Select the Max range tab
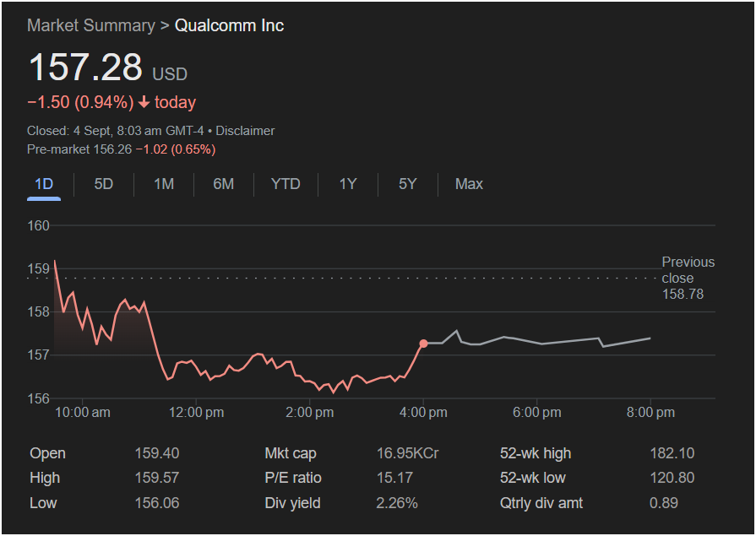Image resolution: width=756 pixels, height=536 pixels. pos(469,184)
